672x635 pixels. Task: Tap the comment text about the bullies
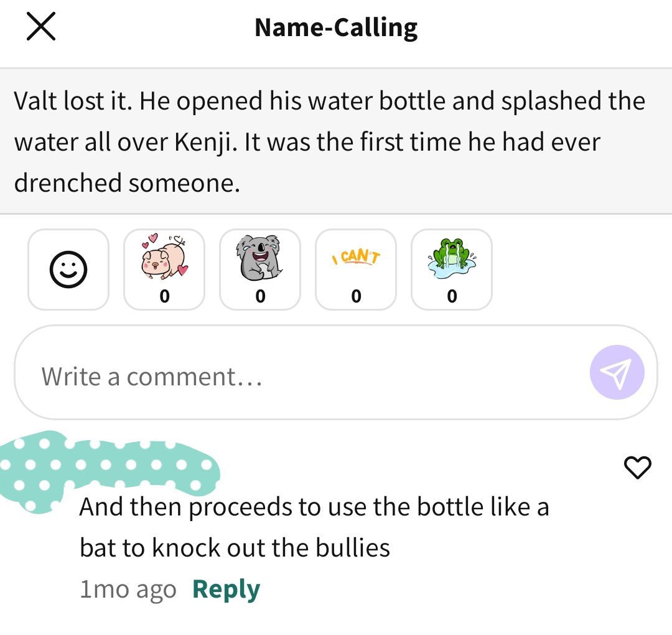pos(314,527)
